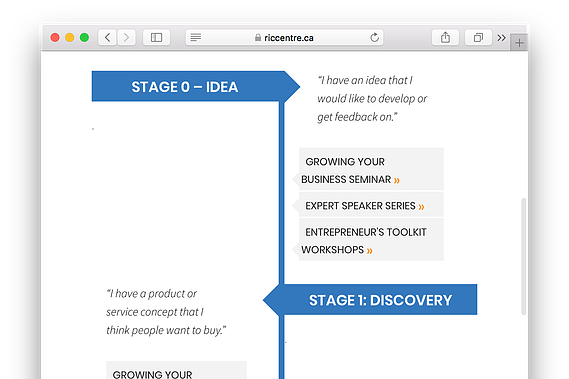The image size is (569, 379).
Task: Focus the riccentre.ca address field
Action: (284, 37)
